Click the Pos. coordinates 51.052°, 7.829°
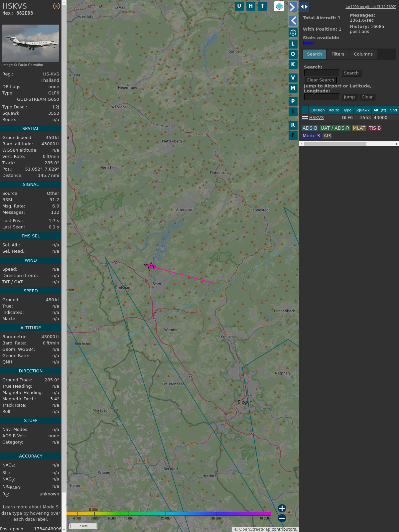399x532 pixels. tap(42, 169)
